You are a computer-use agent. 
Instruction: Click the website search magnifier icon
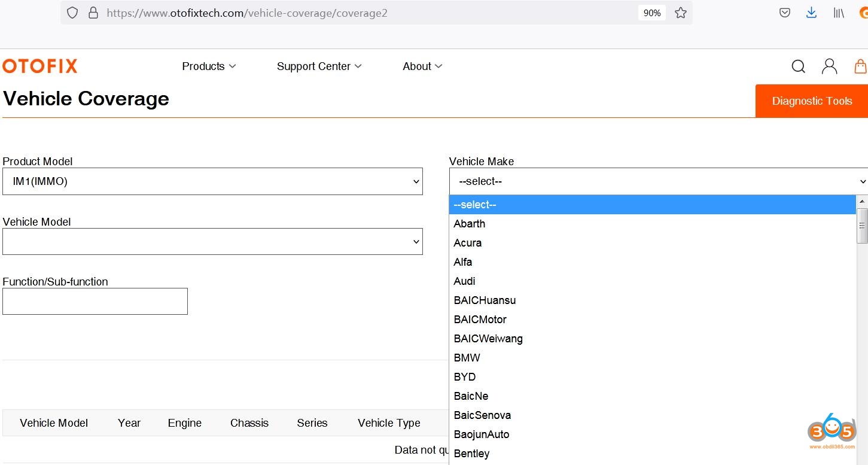pyautogui.click(x=798, y=66)
